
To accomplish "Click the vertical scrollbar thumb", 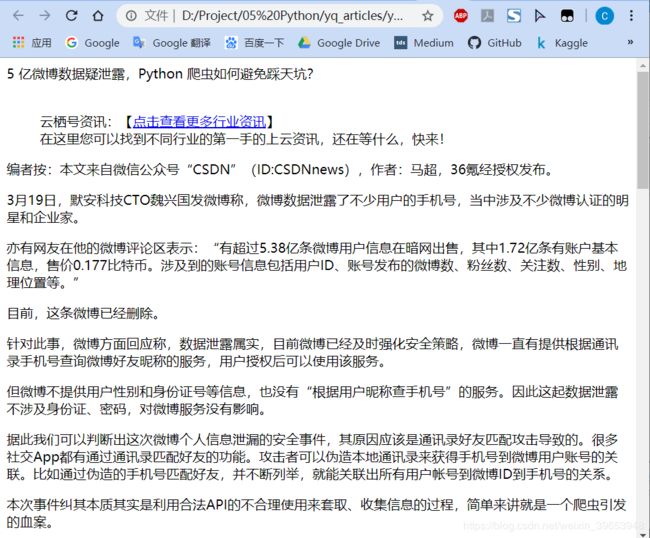I will coord(643,130).
